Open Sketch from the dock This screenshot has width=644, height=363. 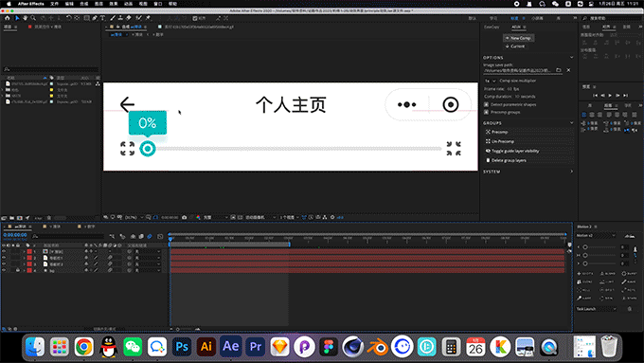279,347
